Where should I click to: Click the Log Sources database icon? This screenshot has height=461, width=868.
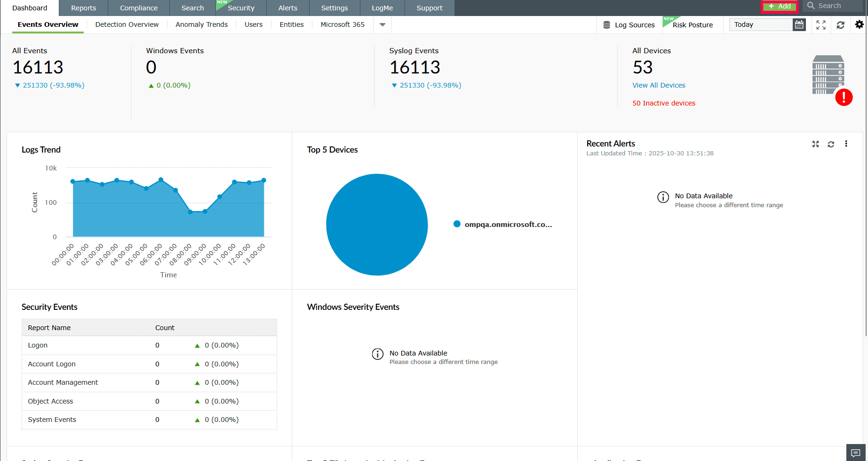tap(607, 25)
